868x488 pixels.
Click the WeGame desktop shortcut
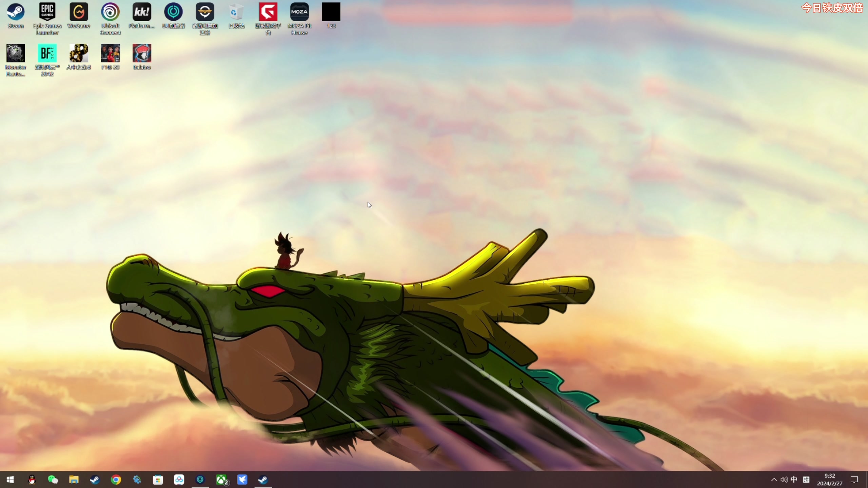[79, 12]
